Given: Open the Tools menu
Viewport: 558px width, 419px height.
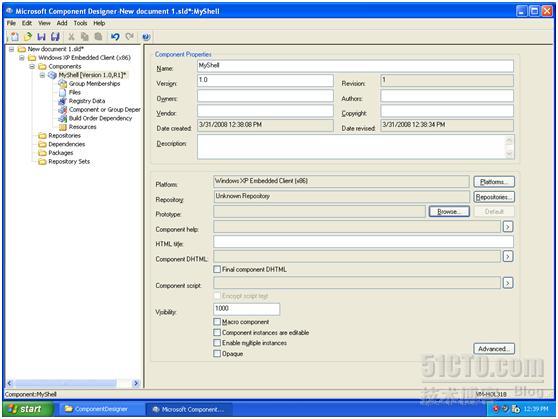Looking at the screenshot, I should tap(80, 23).
